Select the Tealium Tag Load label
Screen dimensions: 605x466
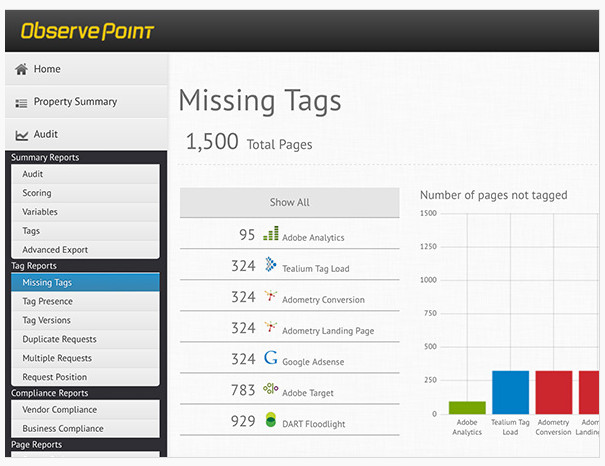point(316,268)
